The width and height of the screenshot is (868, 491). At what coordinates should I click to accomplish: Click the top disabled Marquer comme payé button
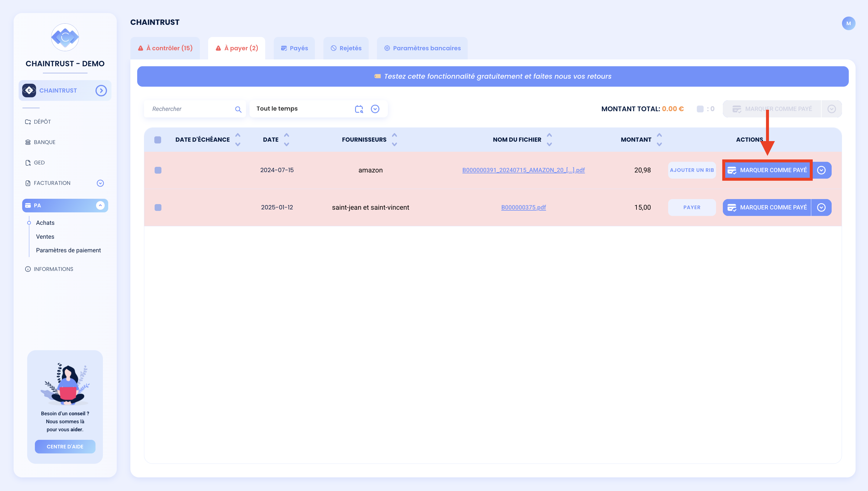(x=772, y=109)
